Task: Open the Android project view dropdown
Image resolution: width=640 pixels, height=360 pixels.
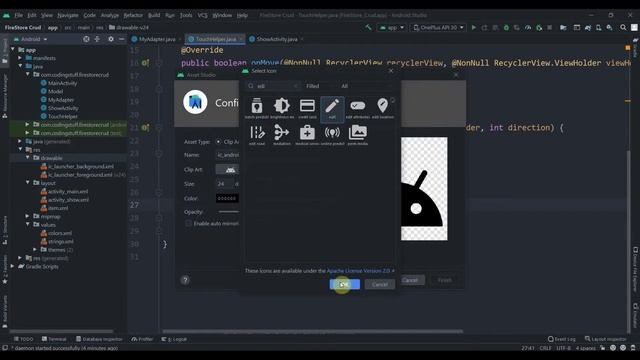Action: point(31,39)
